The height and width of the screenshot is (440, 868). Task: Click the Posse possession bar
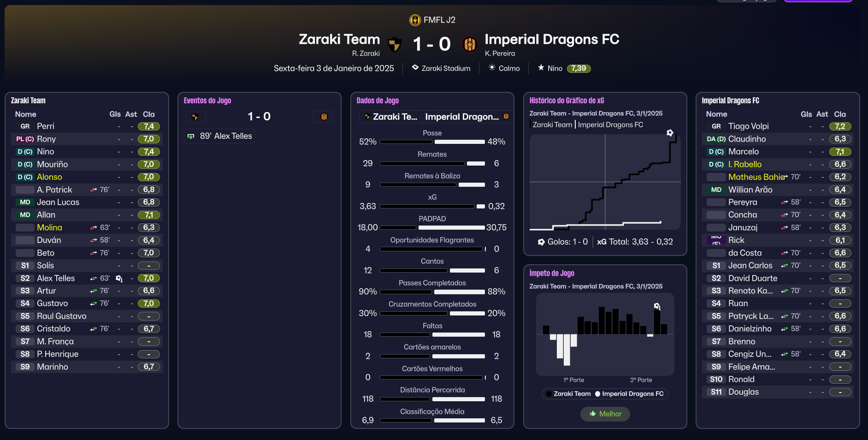(432, 142)
